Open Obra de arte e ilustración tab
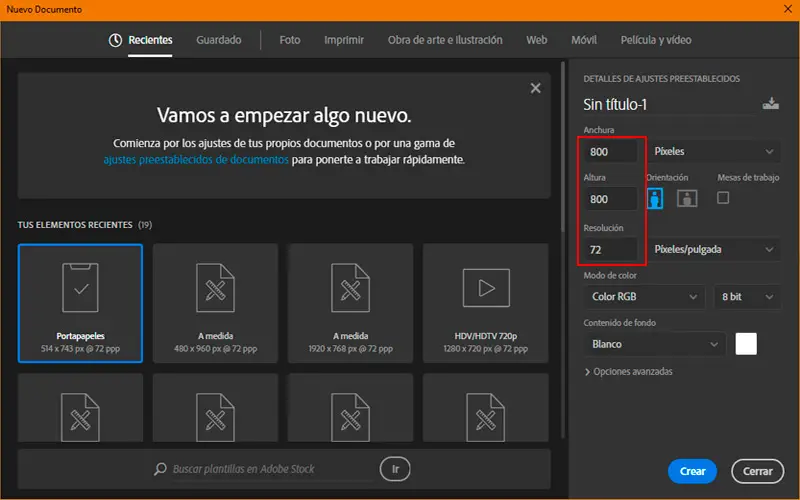 445,40
